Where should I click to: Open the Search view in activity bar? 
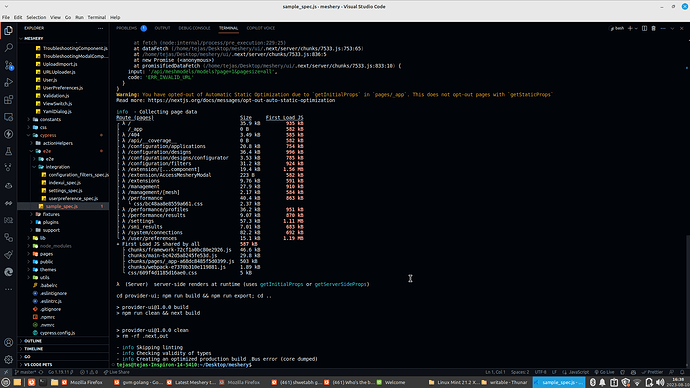click(x=8, y=48)
